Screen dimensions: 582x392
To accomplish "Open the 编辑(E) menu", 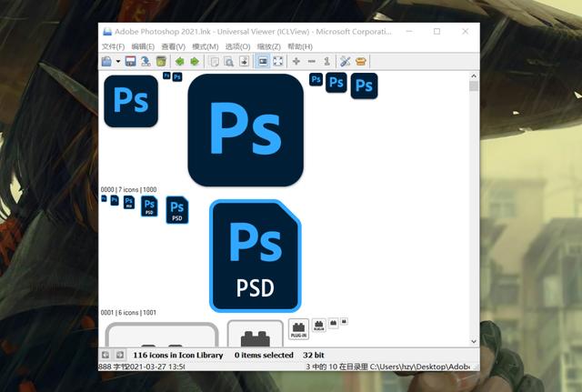I will pyautogui.click(x=143, y=46).
